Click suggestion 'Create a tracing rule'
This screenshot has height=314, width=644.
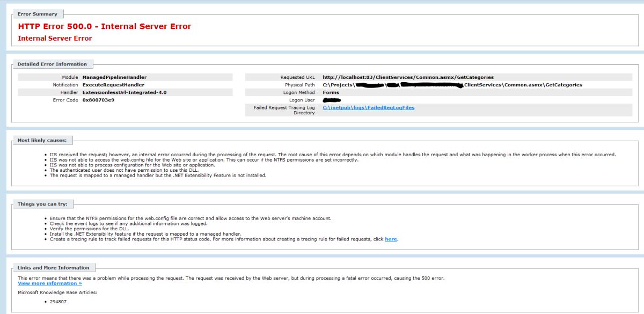tap(224, 239)
